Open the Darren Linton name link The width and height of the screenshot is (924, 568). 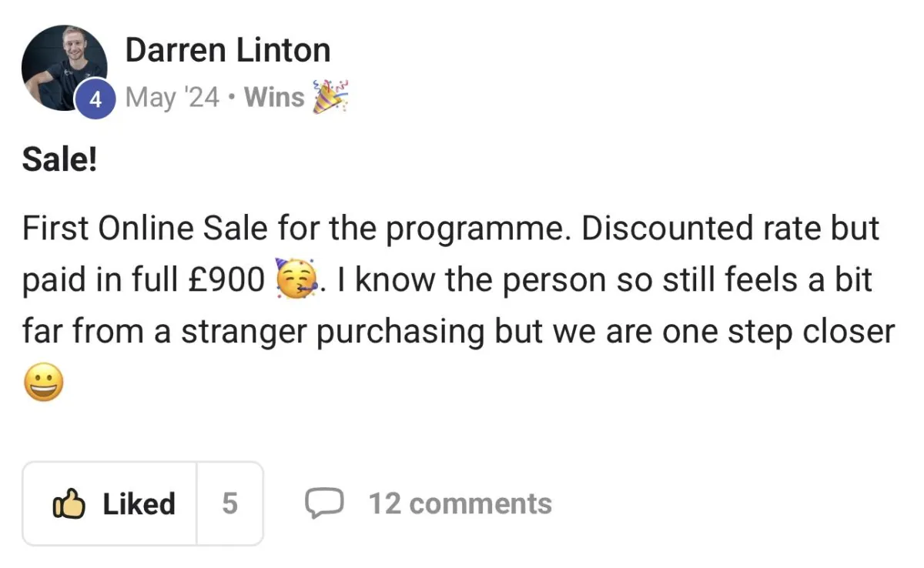pyautogui.click(x=228, y=51)
